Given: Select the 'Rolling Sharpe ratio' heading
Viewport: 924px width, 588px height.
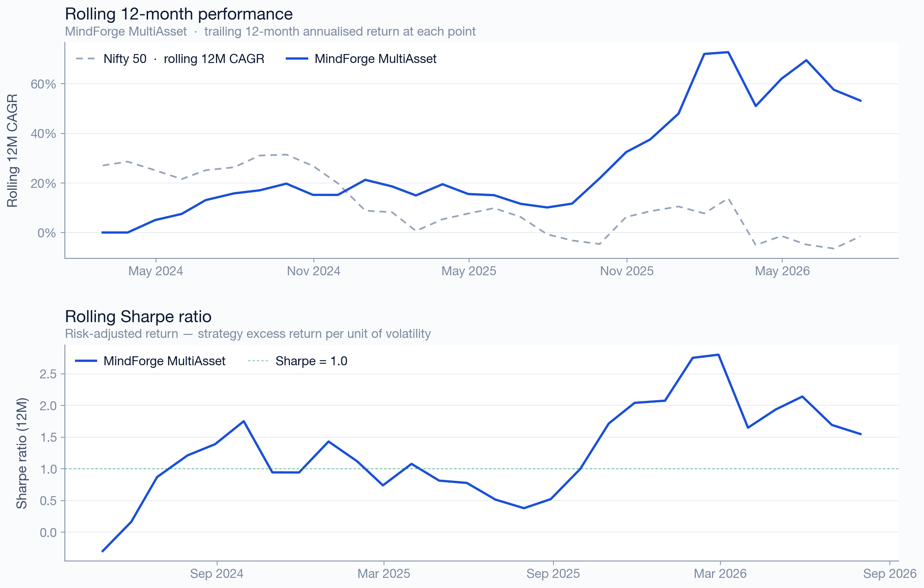Looking at the screenshot, I should pos(138,316).
